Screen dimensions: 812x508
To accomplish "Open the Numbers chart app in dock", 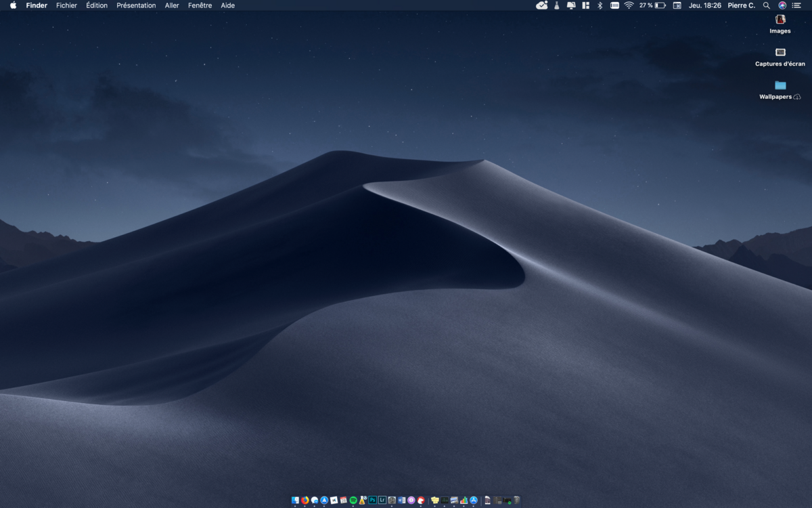I will [464, 500].
